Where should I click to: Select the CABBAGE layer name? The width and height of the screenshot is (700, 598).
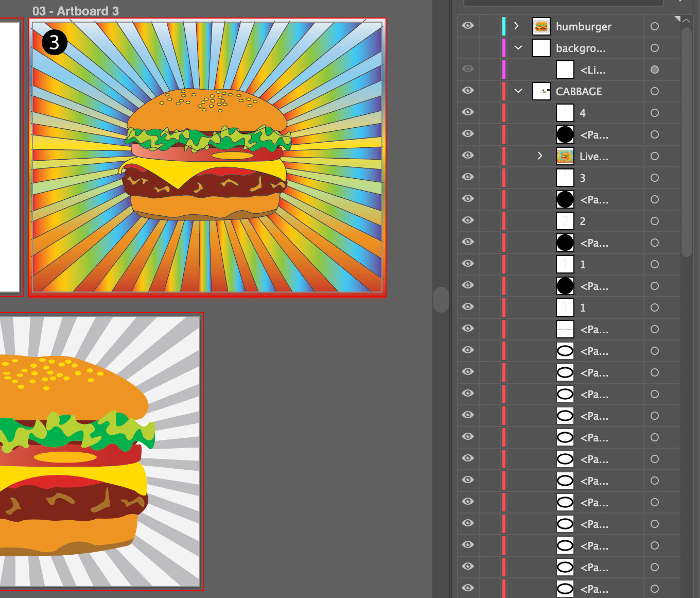(x=579, y=92)
